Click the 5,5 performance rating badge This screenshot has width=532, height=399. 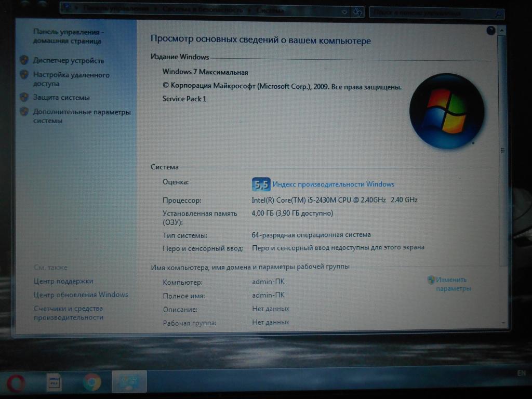(x=261, y=184)
